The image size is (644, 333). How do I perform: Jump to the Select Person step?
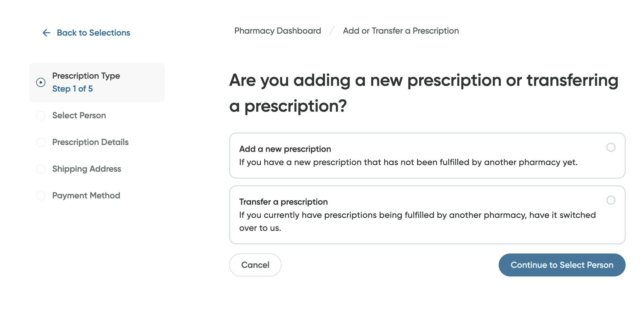point(79,115)
